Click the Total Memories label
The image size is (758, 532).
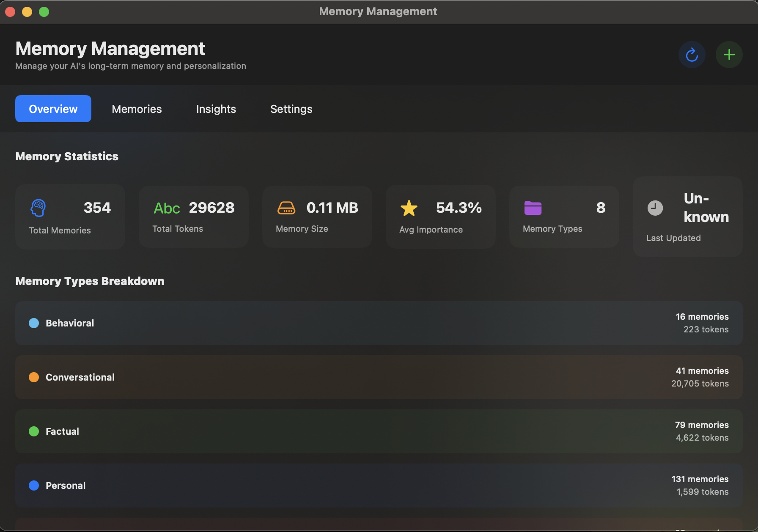click(60, 230)
